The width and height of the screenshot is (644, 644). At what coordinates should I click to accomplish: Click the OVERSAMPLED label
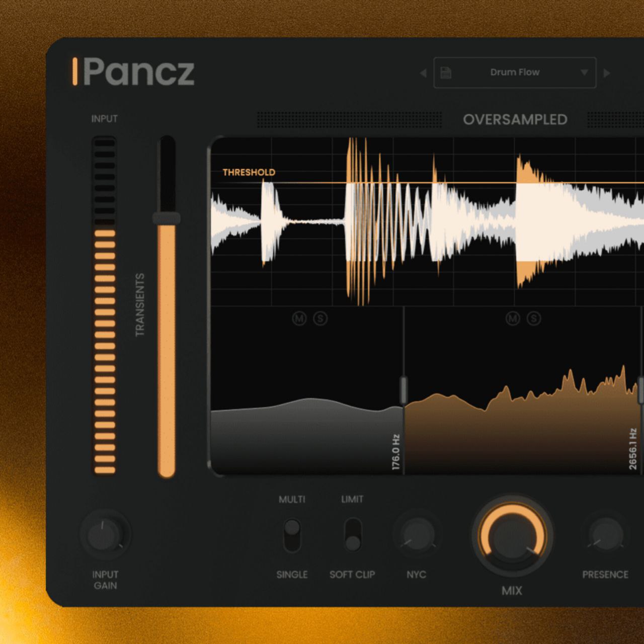[515, 120]
